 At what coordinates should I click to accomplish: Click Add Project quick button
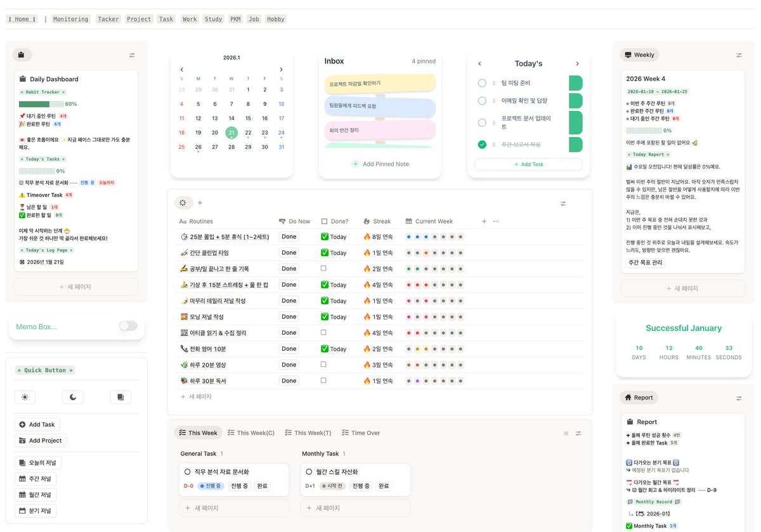tap(41, 441)
